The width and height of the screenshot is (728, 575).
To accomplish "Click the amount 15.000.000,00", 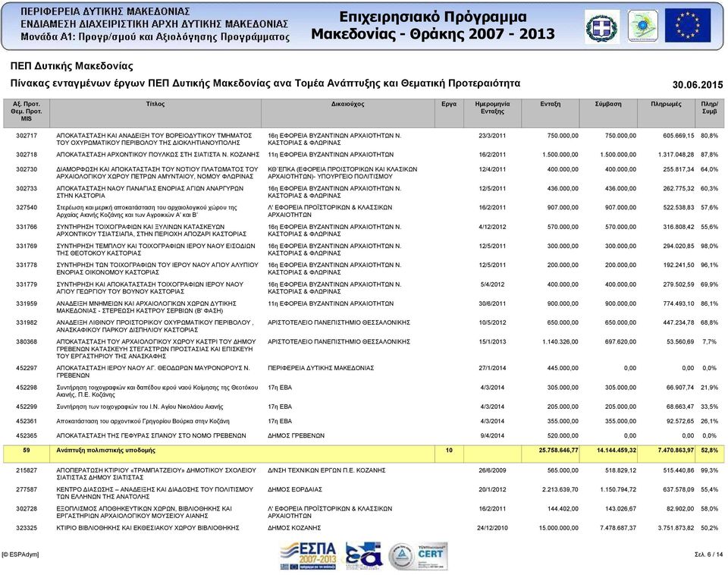I will pos(559,528).
